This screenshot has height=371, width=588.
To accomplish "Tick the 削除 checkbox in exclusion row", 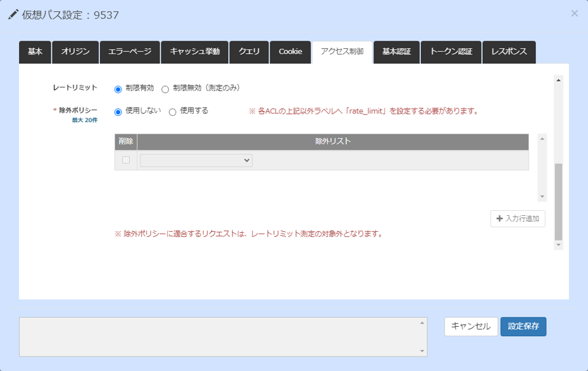I will (x=126, y=160).
